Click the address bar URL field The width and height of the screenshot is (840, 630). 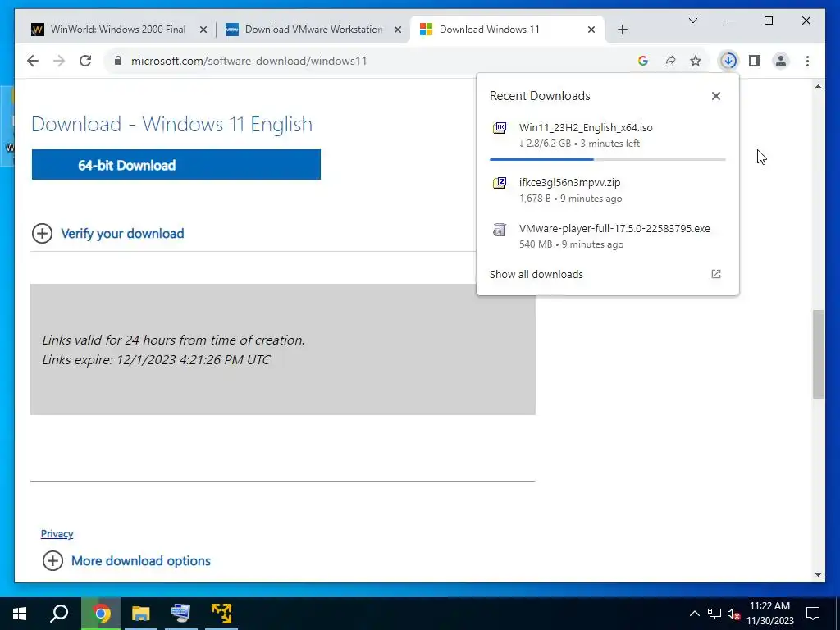(370, 61)
